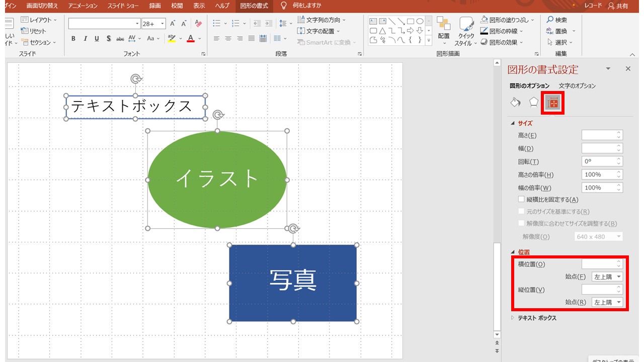This screenshot has height=362, width=644.
Task: Toggle underline formatting
Action: pyautogui.click(x=97, y=39)
